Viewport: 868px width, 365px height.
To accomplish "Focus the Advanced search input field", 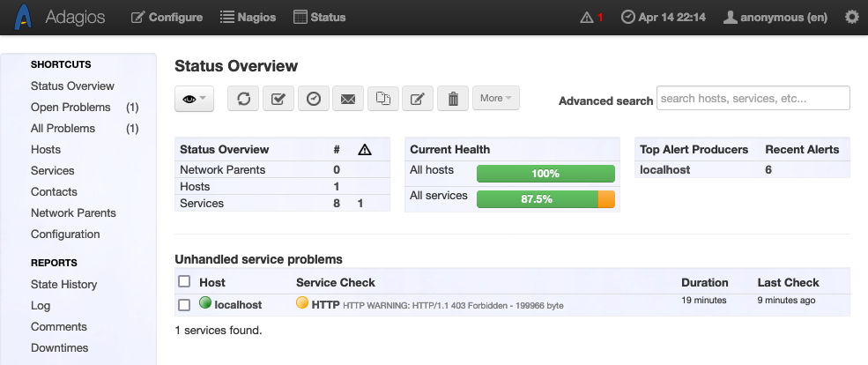I will point(753,99).
